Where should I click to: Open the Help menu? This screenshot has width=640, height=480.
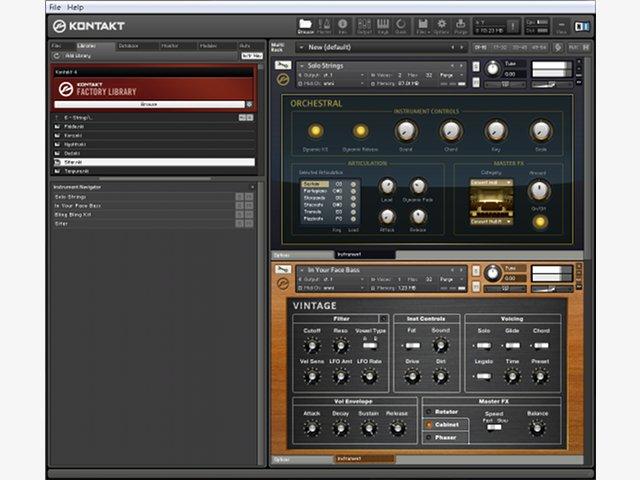pyautogui.click(x=75, y=7)
